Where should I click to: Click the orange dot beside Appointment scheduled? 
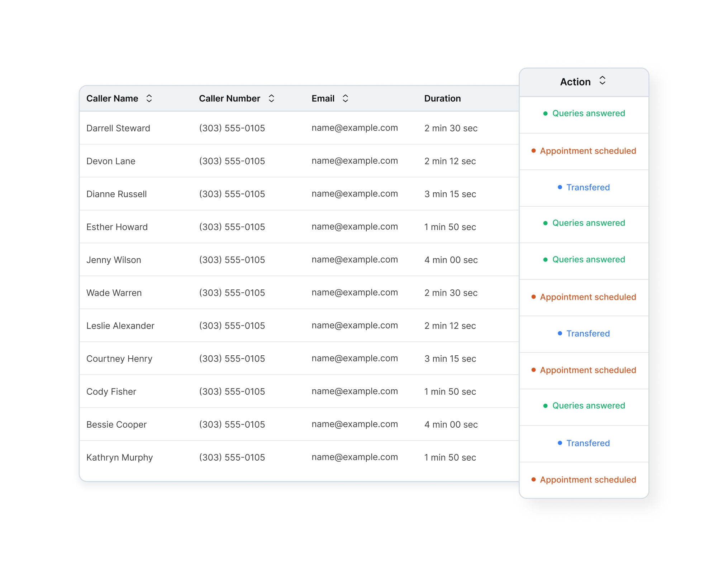[x=533, y=151]
